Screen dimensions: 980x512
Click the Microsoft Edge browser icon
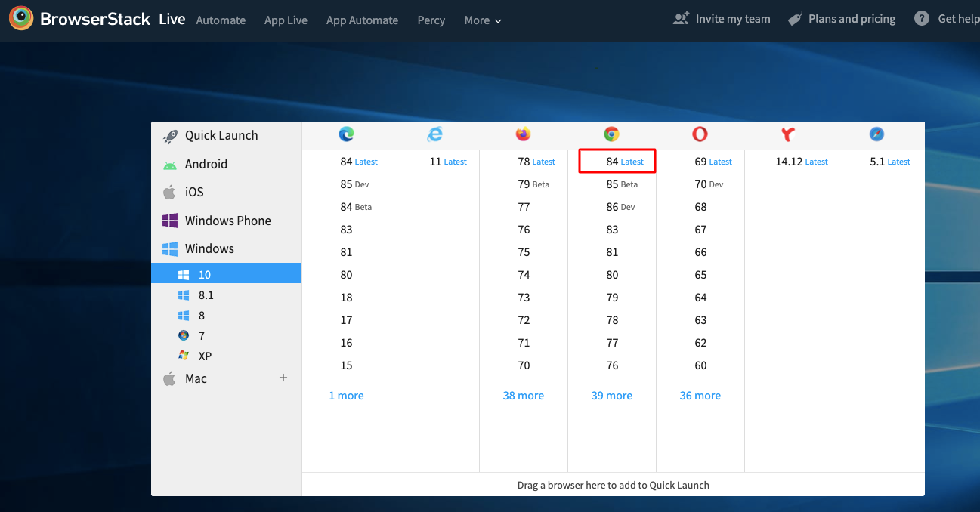click(346, 134)
